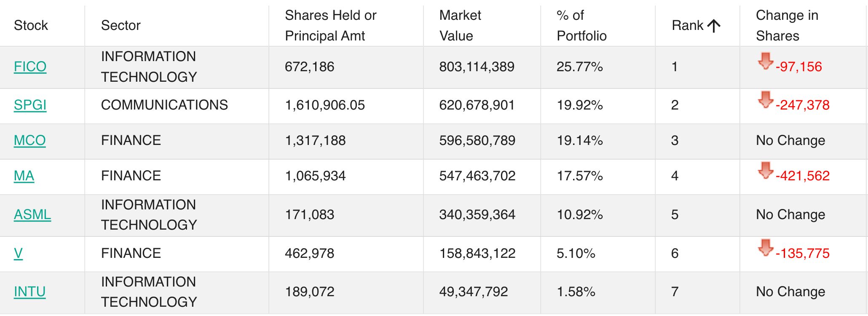The width and height of the screenshot is (868, 316).
Task: Sort by % of Portfolio header
Action: (581, 25)
